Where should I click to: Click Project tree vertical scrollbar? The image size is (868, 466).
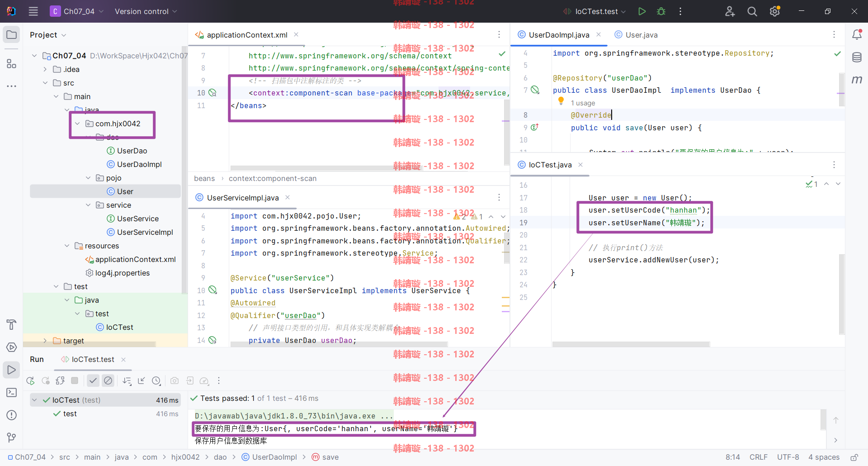[x=184, y=170]
